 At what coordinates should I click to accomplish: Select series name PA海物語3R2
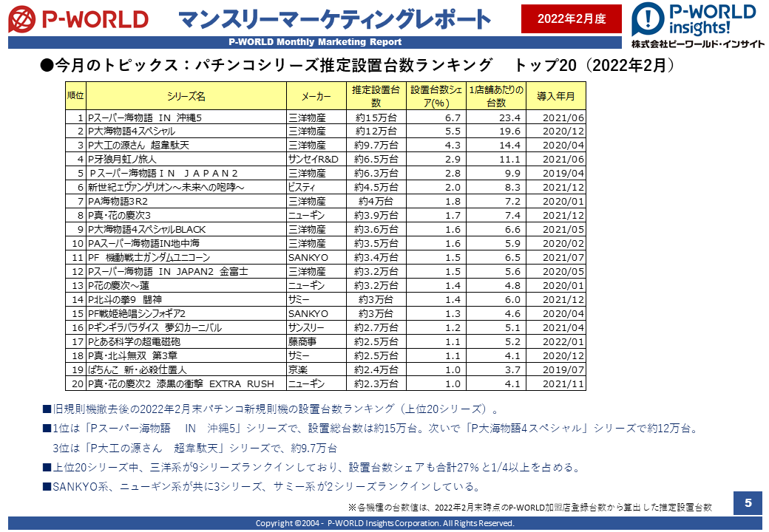(118, 201)
